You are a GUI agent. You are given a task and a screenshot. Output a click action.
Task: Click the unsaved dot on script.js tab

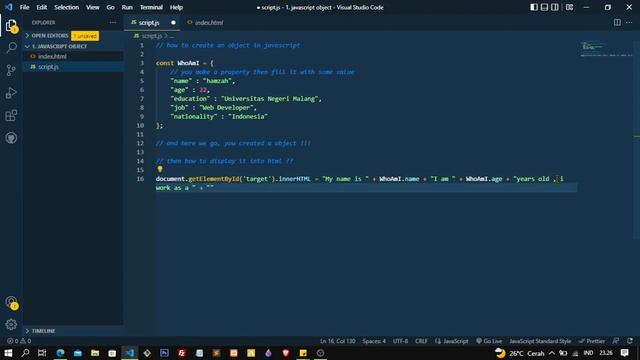173,22
